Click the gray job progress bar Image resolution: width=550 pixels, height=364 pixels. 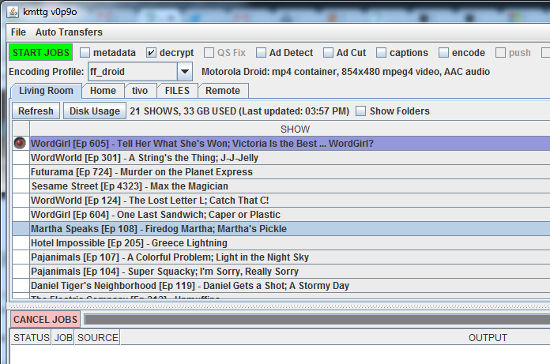point(317,319)
